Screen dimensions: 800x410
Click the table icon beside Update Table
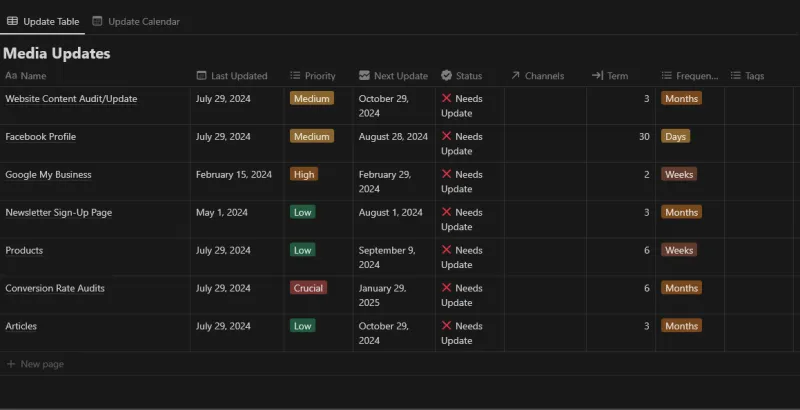point(12,21)
